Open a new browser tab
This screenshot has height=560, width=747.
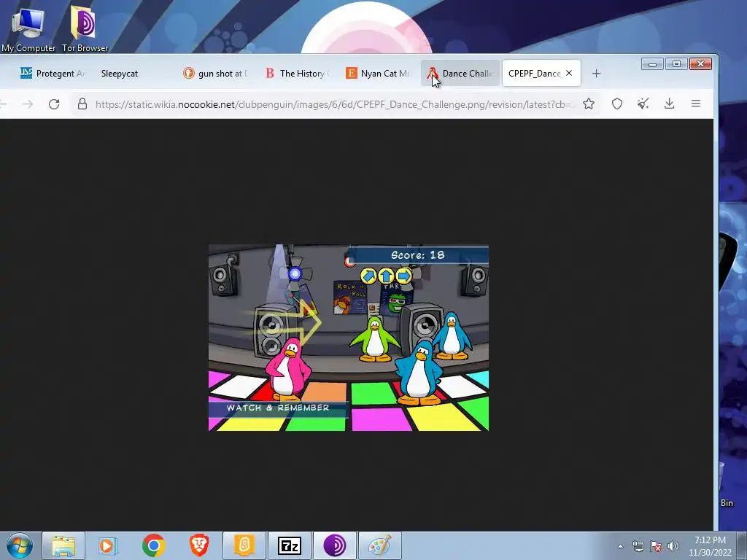click(596, 74)
